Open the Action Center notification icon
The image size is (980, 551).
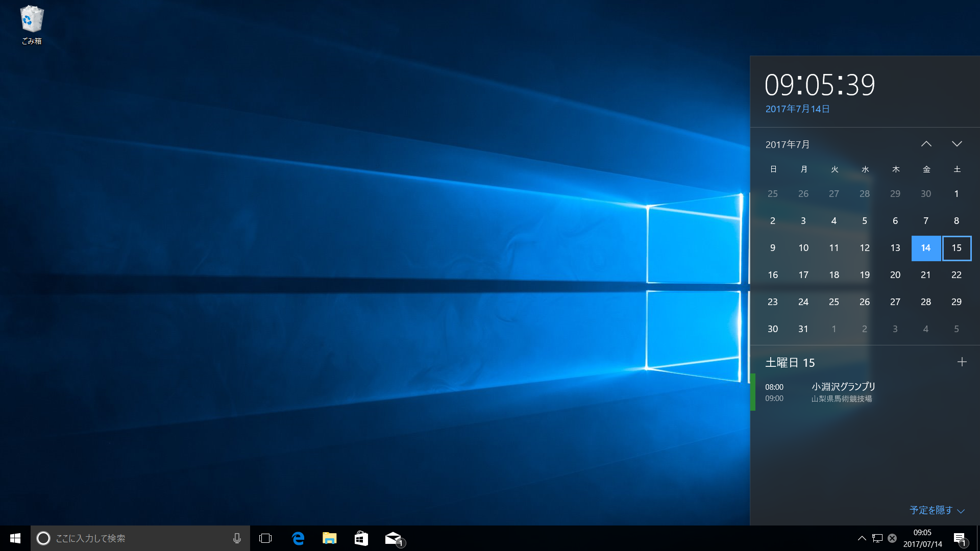click(960, 538)
